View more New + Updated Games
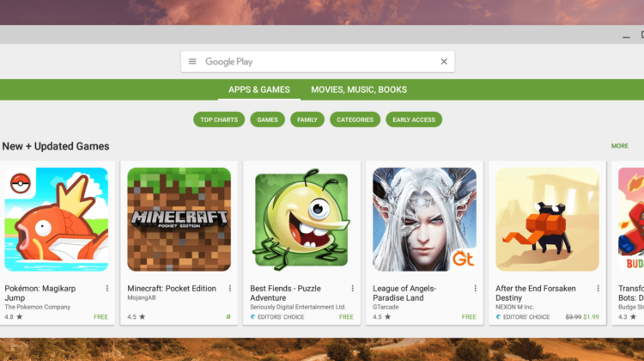The image size is (644, 361). coord(619,146)
